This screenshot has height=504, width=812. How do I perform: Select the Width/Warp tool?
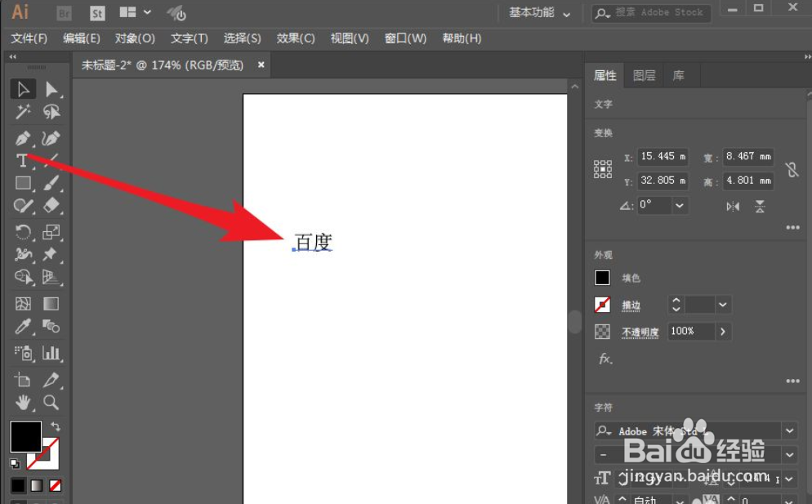pyautogui.click(x=23, y=254)
